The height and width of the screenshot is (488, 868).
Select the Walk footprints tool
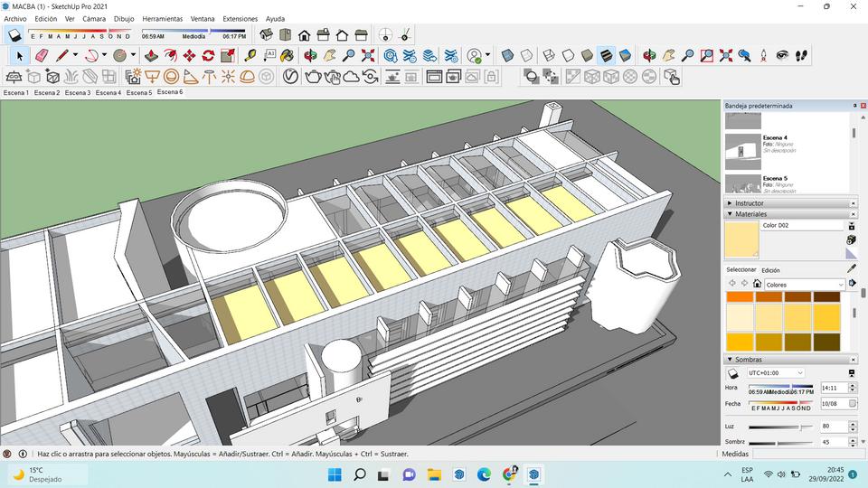pyautogui.click(x=801, y=56)
